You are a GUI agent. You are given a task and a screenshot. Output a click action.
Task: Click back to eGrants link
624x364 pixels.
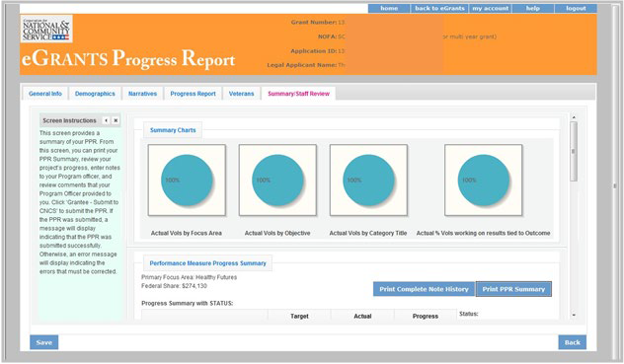439,8
